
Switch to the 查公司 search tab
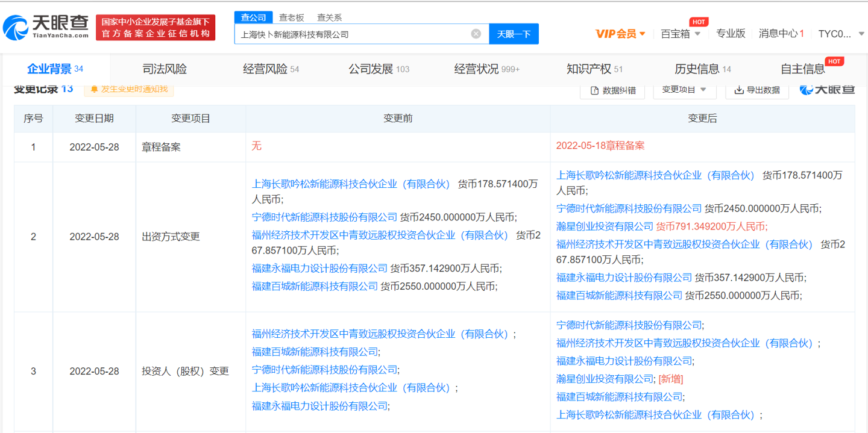(253, 17)
